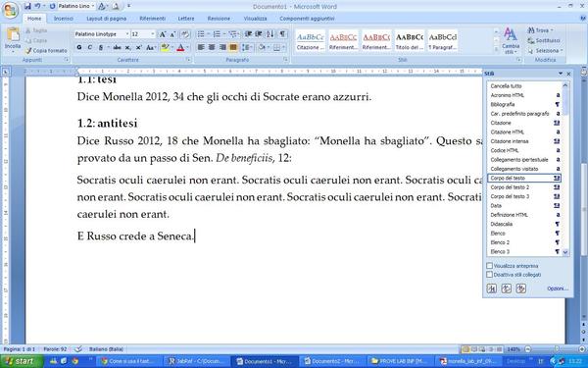Click the zoom slider handle
Image resolution: width=588 pixels, height=368 pixels.
(x=557, y=349)
